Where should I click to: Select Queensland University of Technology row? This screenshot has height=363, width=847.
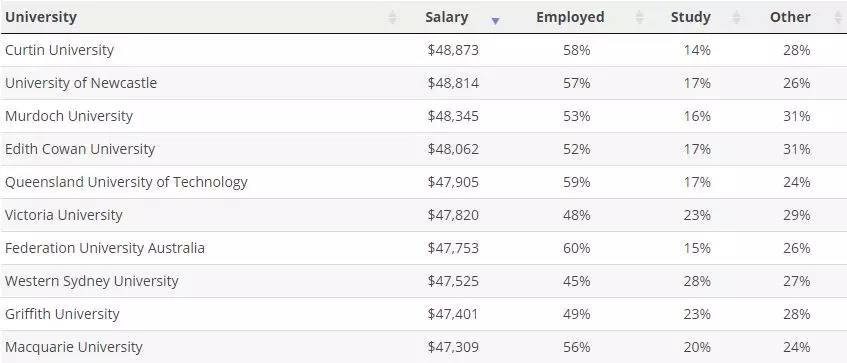[424, 182]
